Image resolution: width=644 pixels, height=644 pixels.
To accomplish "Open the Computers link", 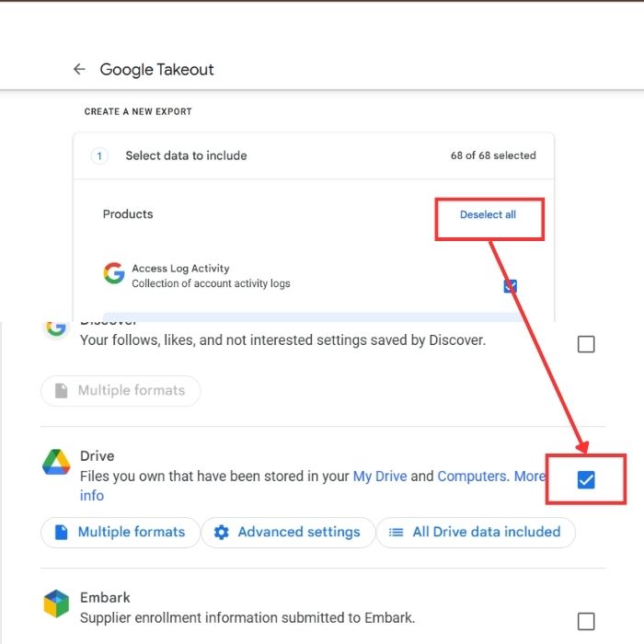I will (x=472, y=477).
